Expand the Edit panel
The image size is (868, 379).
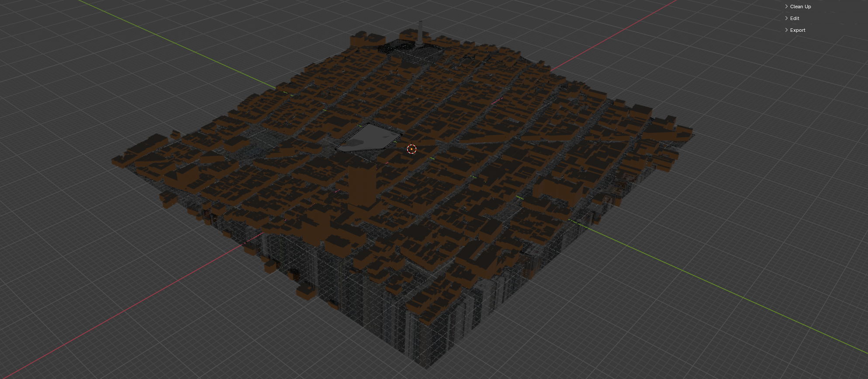coord(792,18)
